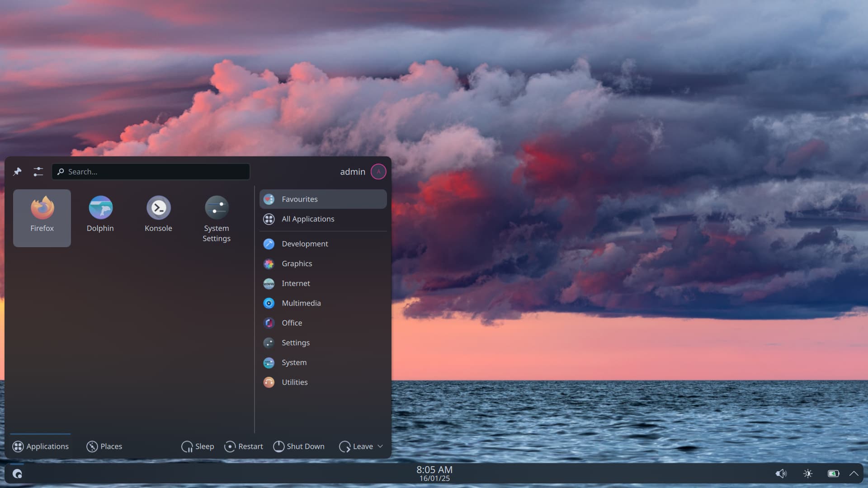Launch Firefox from favourites
Viewport: 868px width, 488px height.
42,218
